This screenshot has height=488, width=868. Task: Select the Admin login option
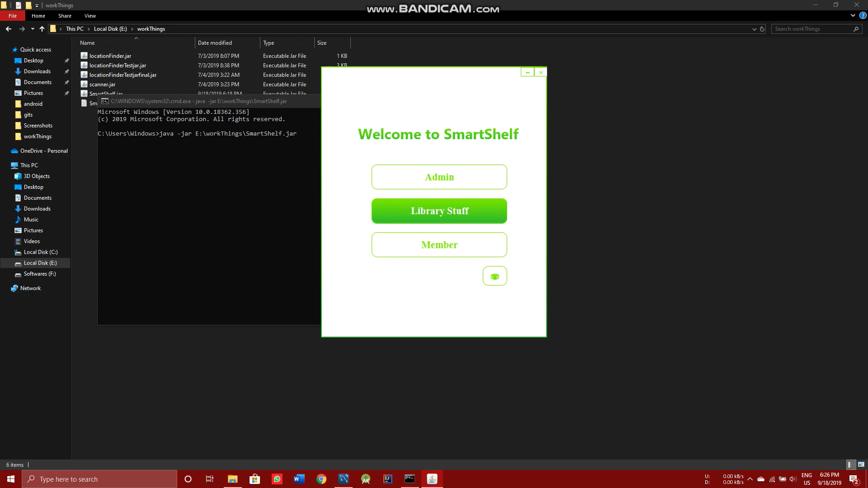439,177
